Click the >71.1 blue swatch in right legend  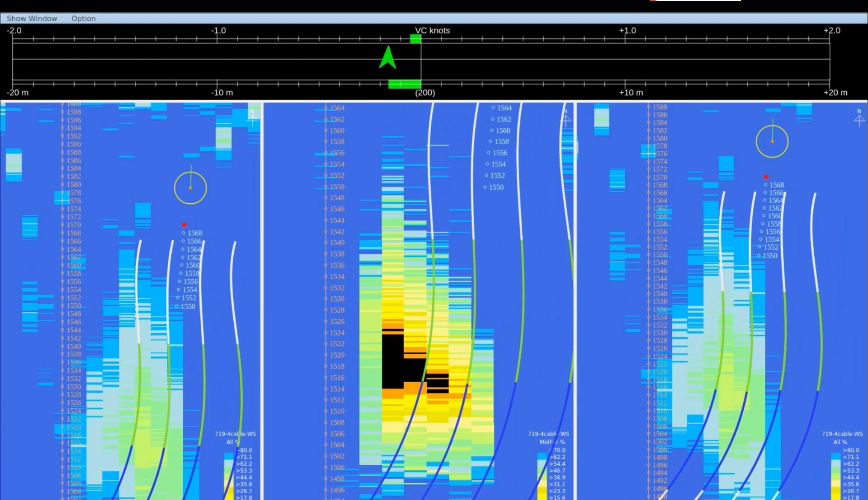tap(835, 457)
